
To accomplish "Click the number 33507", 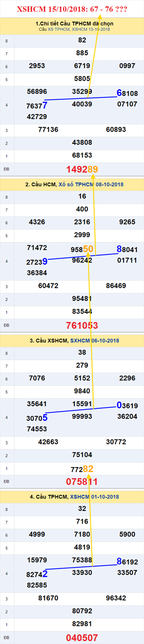I will (127, 573).
